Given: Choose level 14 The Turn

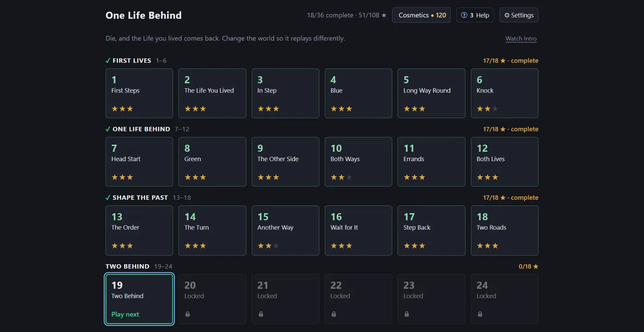Looking at the screenshot, I should click(x=213, y=230).
